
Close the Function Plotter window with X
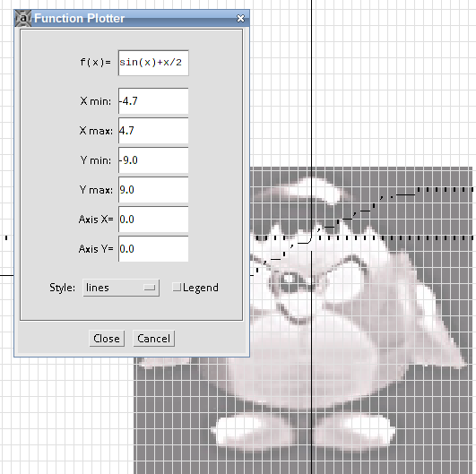240,19
